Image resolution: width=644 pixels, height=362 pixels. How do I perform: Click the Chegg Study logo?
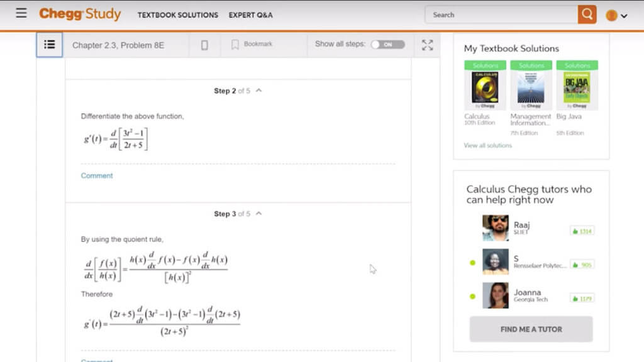coord(80,14)
